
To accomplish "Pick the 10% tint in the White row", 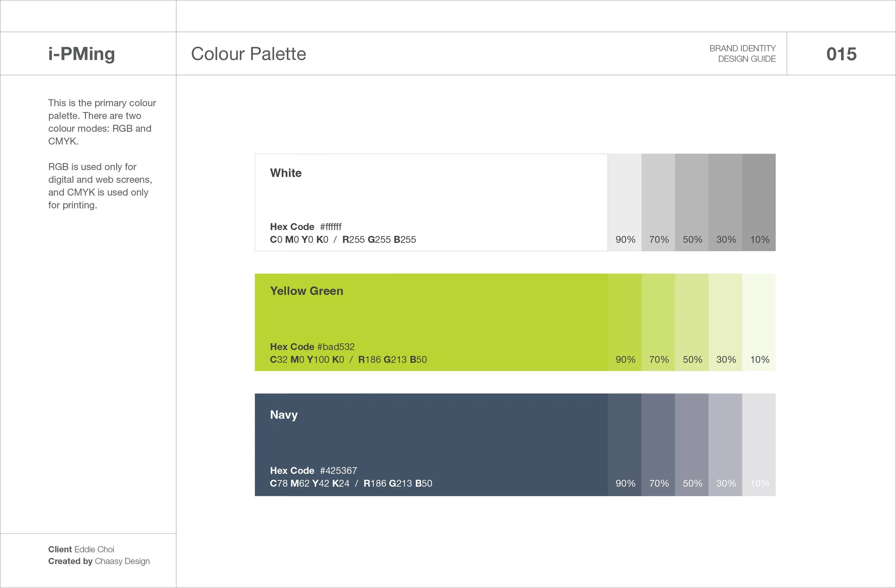I will click(759, 202).
